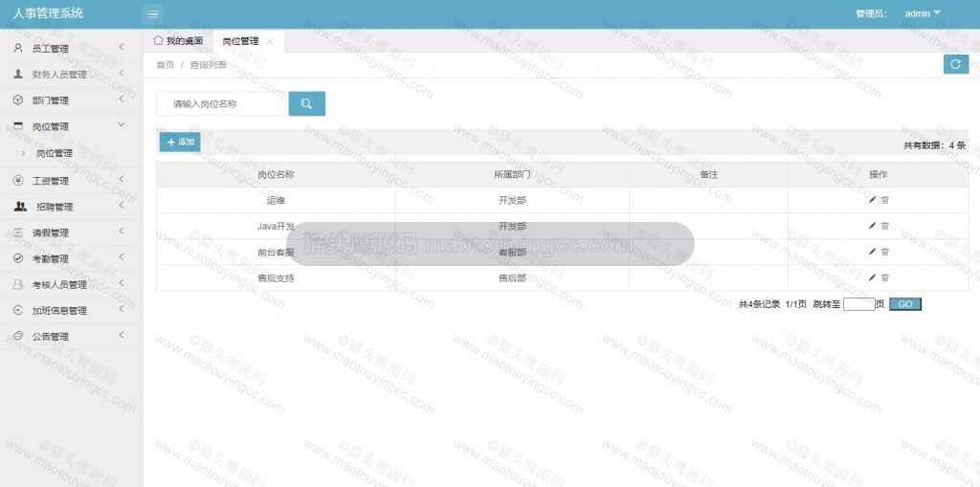Expand the 考核人员管理 menu chevron
This screenshot has width=980, height=487.
pos(122,283)
